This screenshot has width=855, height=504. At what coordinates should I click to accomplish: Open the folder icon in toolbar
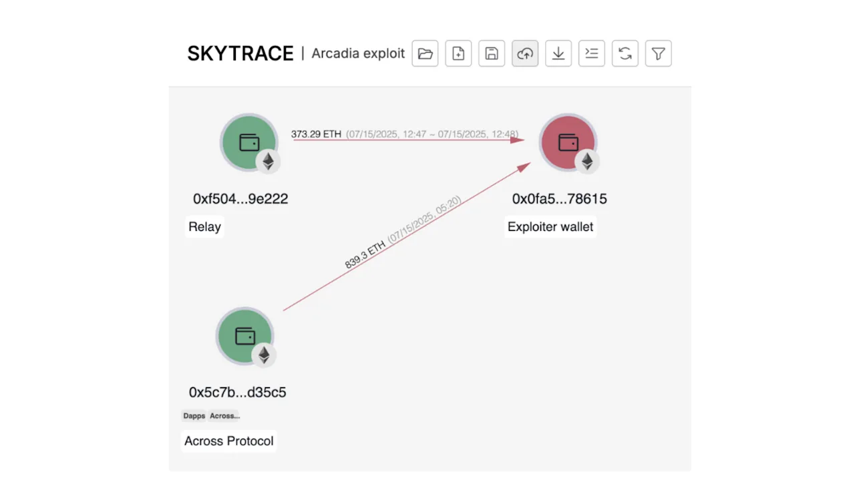tap(425, 53)
